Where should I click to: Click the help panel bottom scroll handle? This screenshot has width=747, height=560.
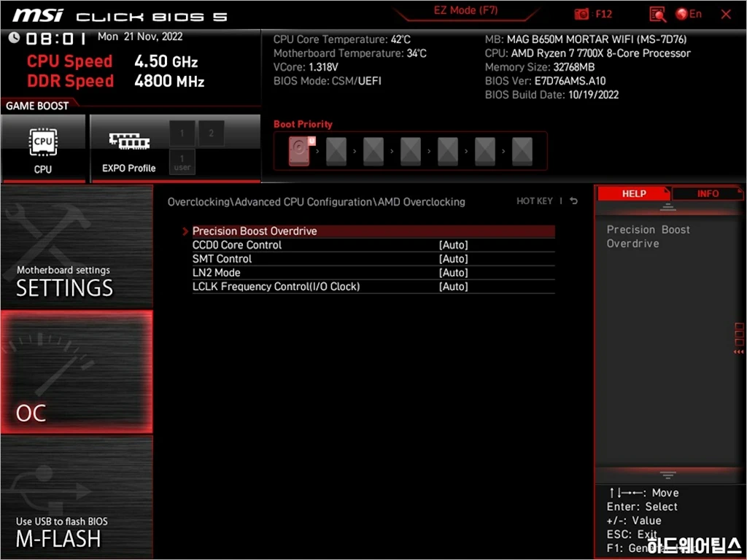pos(668,475)
